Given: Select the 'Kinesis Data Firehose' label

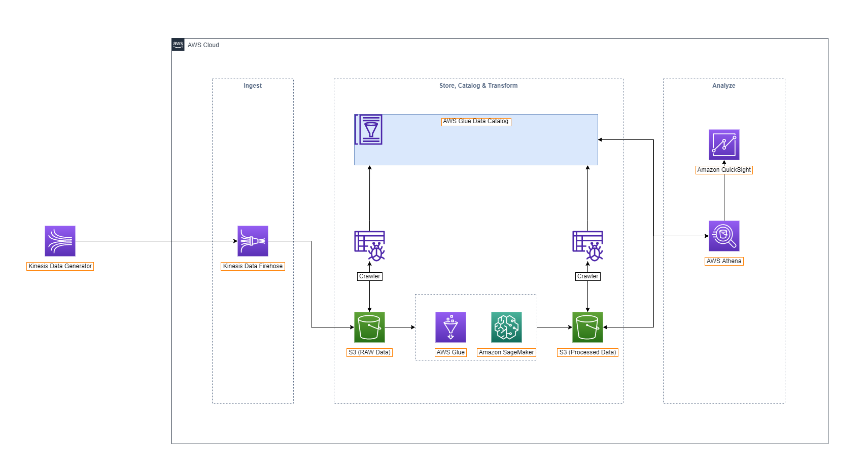Looking at the screenshot, I should tap(253, 266).
